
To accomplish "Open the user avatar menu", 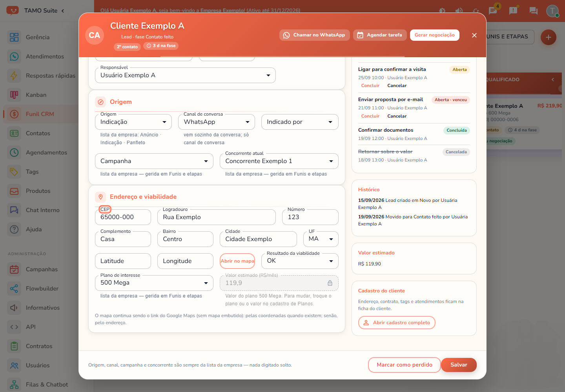I will click(x=552, y=11).
